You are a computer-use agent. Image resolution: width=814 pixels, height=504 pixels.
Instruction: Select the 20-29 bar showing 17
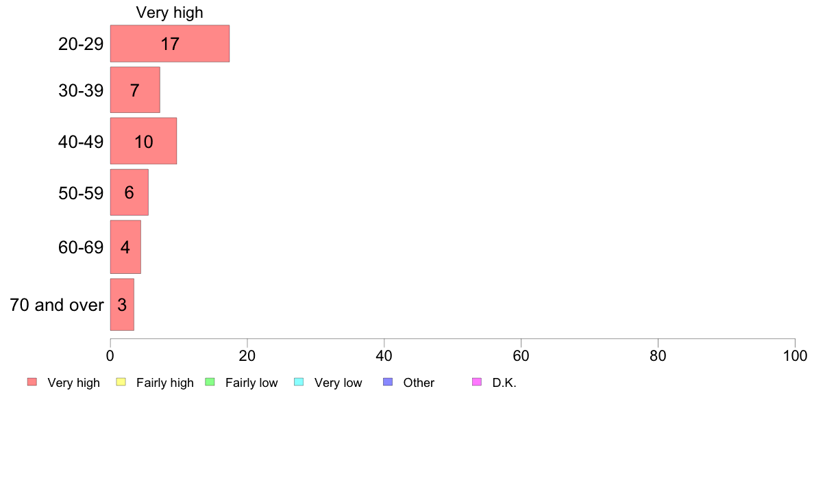click(x=170, y=44)
